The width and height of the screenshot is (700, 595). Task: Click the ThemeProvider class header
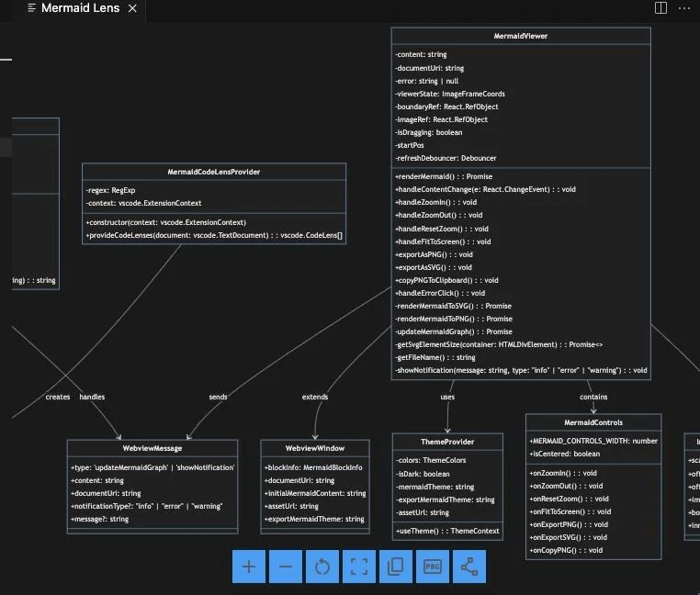(x=447, y=442)
